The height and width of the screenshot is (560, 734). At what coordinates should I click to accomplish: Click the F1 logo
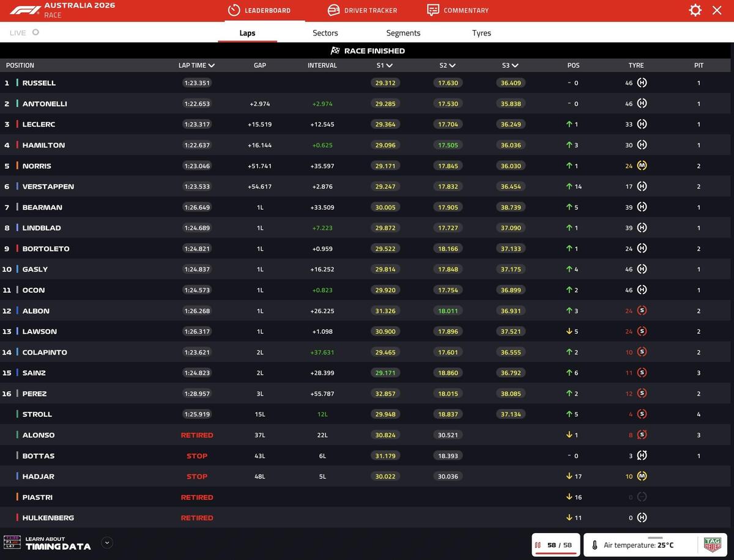click(x=25, y=10)
